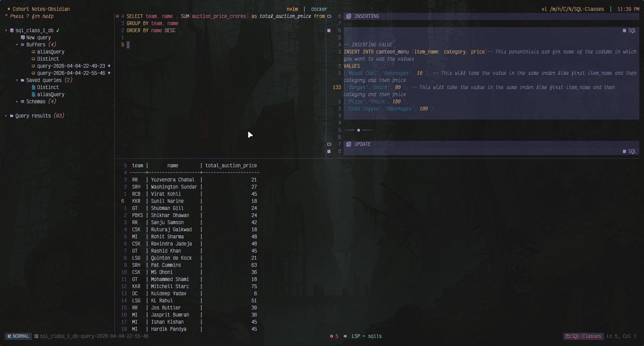Switch to the nvim tab
The image size is (644, 346).
pos(292,9)
